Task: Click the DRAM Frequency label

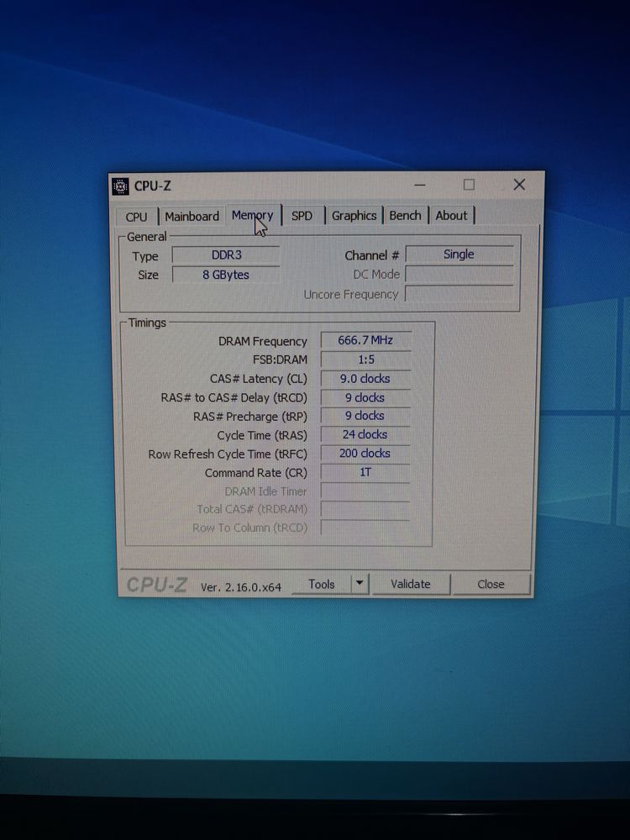Action: pos(262,342)
